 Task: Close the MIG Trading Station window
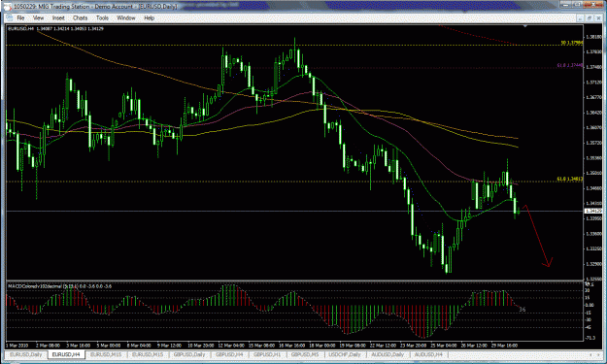click(x=592, y=4)
